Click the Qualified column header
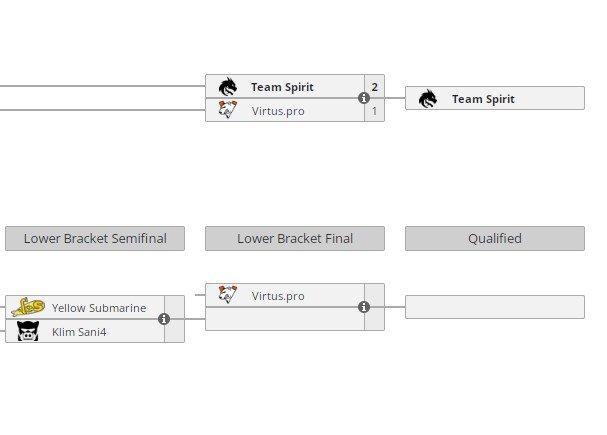The height and width of the screenshot is (435, 607). tap(495, 238)
